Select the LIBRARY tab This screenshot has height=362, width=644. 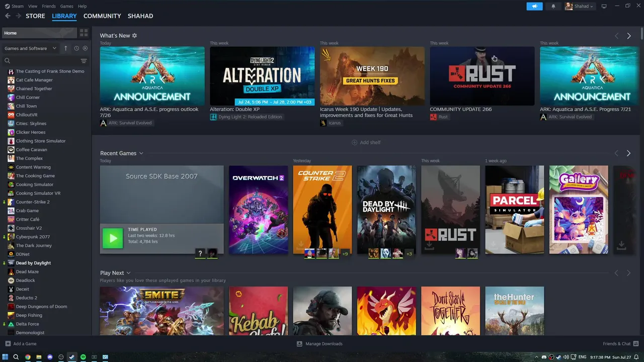(x=64, y=16)
